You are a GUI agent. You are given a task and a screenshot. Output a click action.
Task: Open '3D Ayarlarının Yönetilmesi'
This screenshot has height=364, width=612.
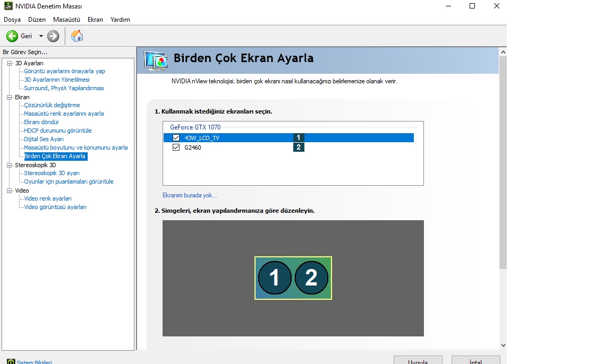[57, 80]
